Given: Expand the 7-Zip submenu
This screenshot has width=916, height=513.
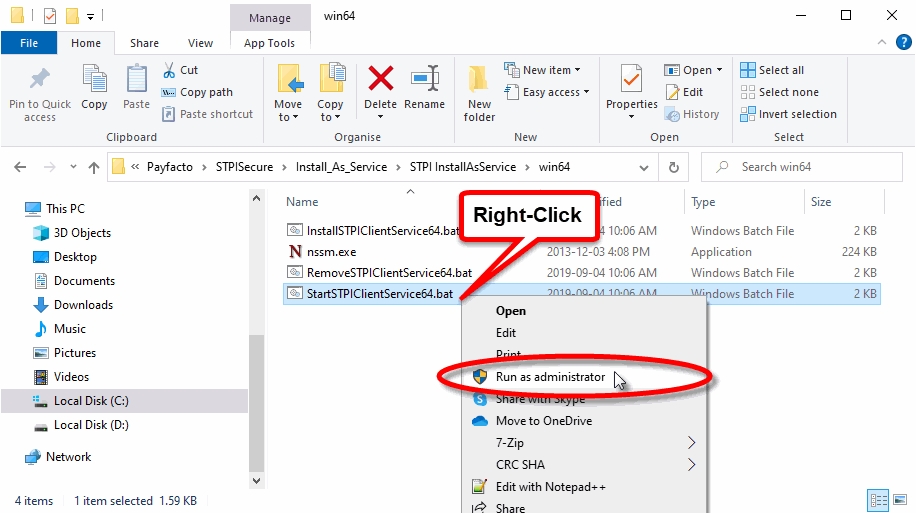Looking at the screenshot, I should (x=690, y=443).
